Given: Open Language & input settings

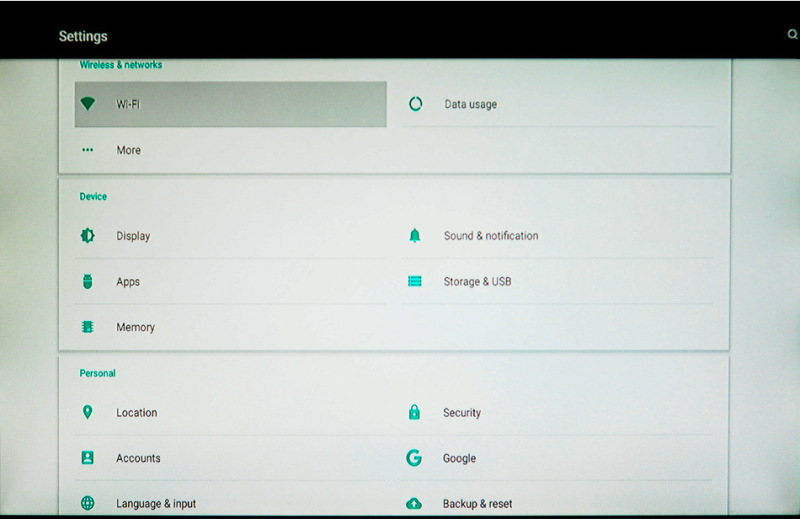Looking at the screenshot, I should tap(156, 504).
